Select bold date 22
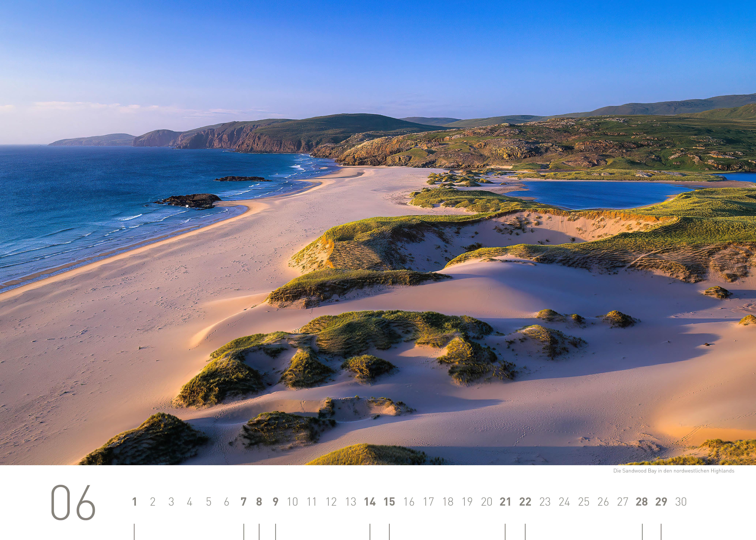The width and height of the screenshot is (756, 540). tap(525, 501)
